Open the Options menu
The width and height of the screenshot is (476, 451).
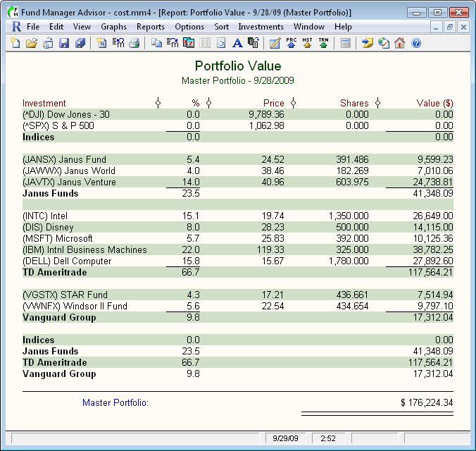point(189,27)
